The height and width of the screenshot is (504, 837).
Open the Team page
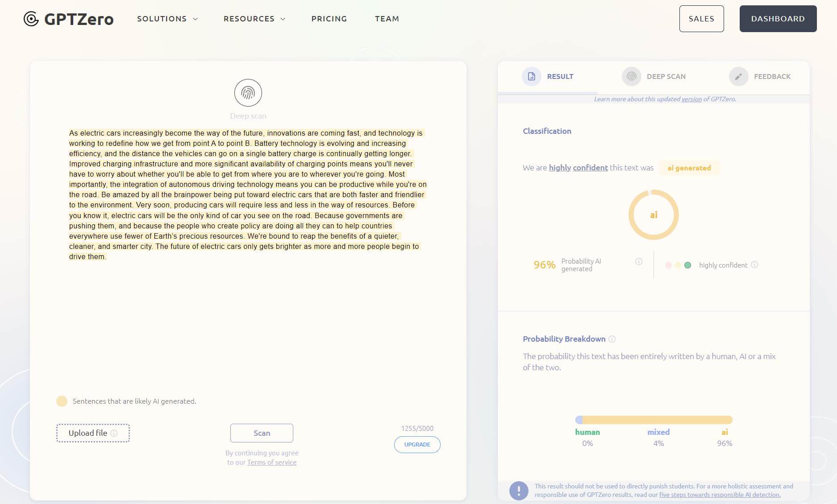[387, 19]
